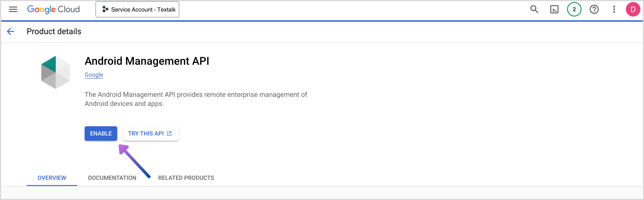
Task: Click the Try This API button
Action: [x=146, y=133]
